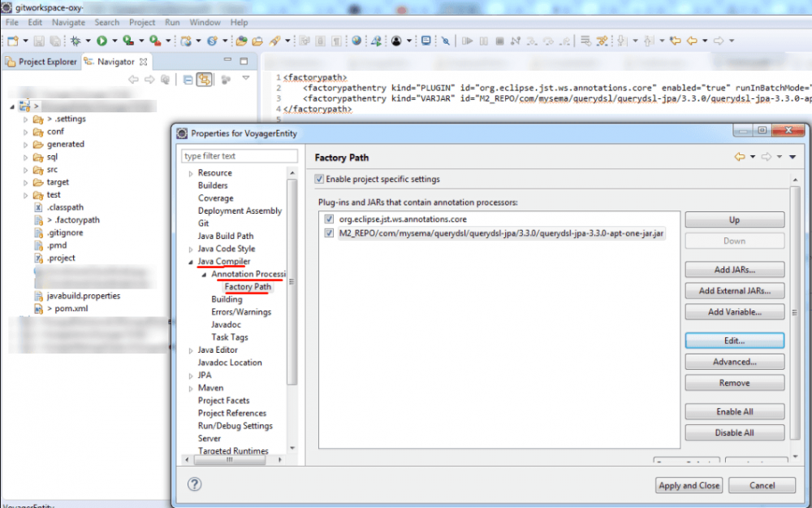
Task: Click the Open Web Browser globe icon
Action: tap(357, 41)
